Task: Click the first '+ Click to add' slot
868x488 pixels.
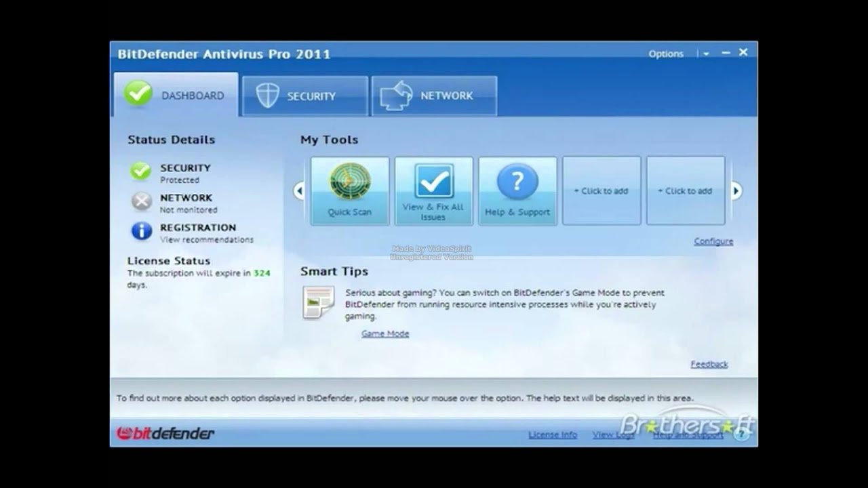Action: (x=601, y=190)
